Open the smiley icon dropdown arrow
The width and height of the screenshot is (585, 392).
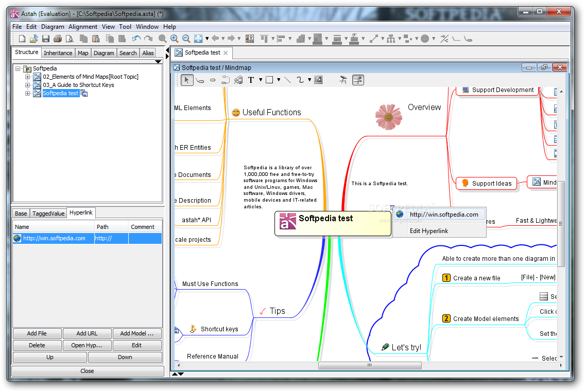point(434,39)
